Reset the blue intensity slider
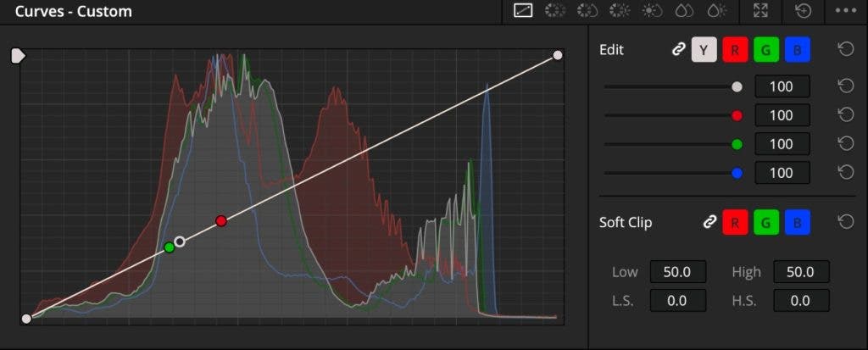This screenshot has height=350, width=868. pyautogui.click(x=845, y=173)
